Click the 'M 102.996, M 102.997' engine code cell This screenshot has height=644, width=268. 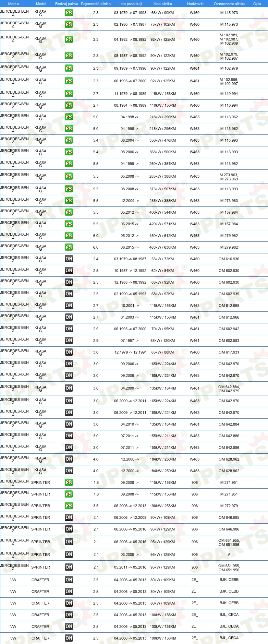click(229, 82)
